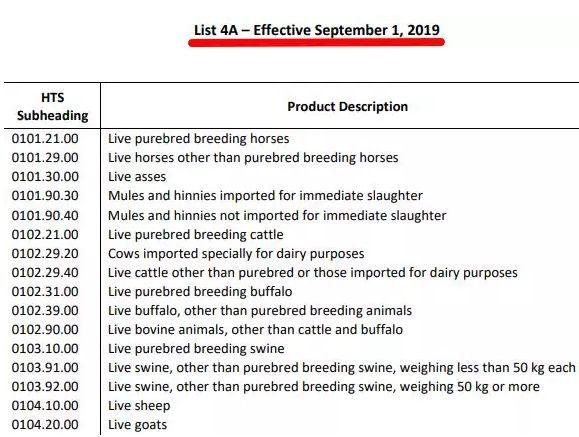
Task: Select HTS code 0101.29.00
Action: point(45,158)
